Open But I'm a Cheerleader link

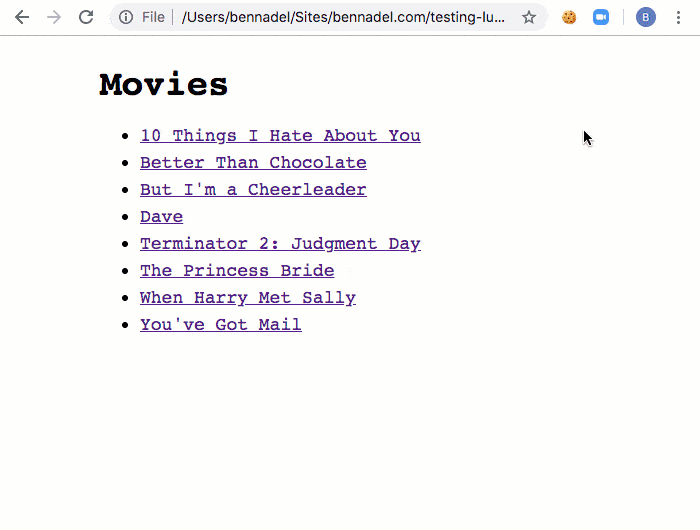click(x=253, y=190)
